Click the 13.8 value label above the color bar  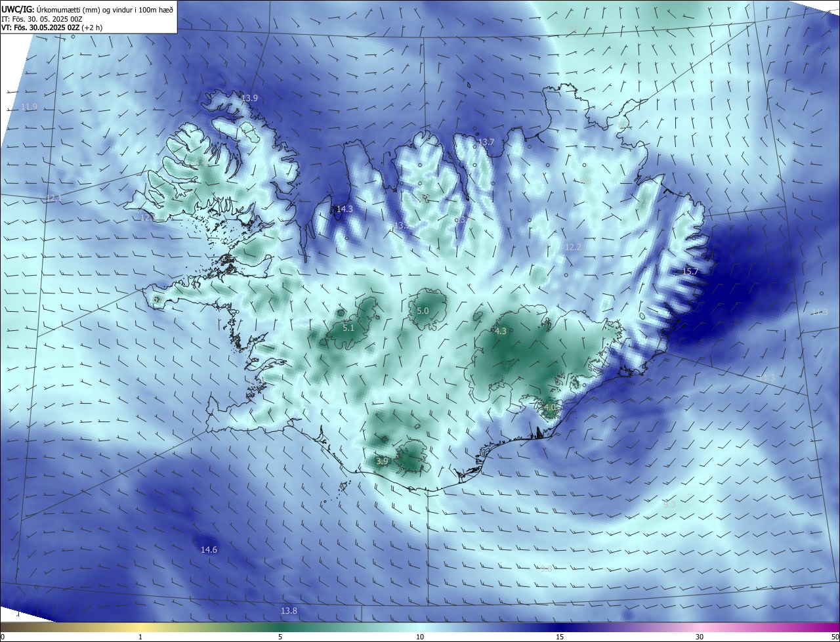[289, 610]
